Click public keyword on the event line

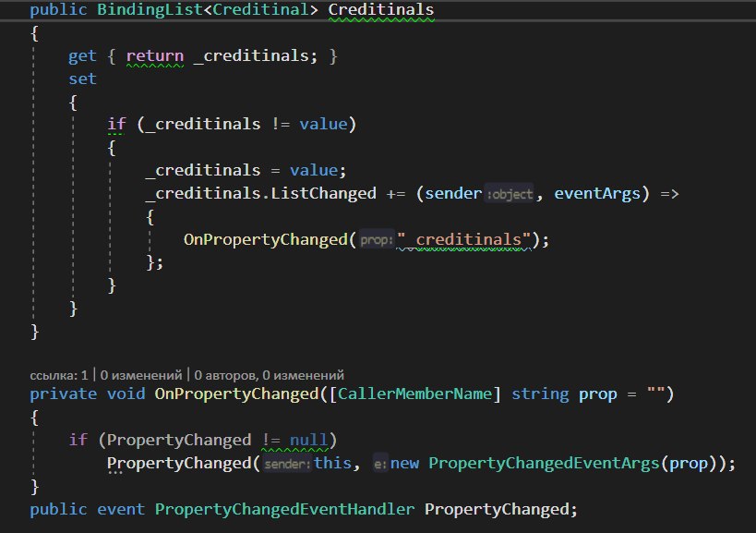point(58,509)
